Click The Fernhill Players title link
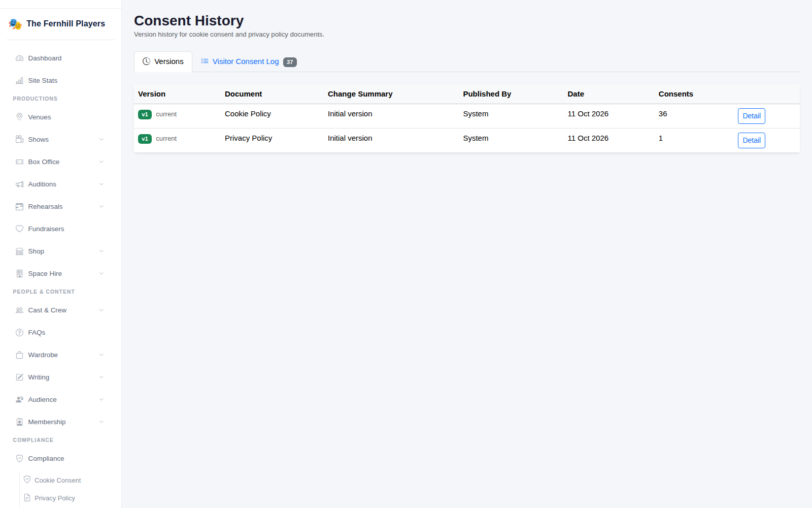The width and height of the screenshot is (812, 508). click(66, 24)
